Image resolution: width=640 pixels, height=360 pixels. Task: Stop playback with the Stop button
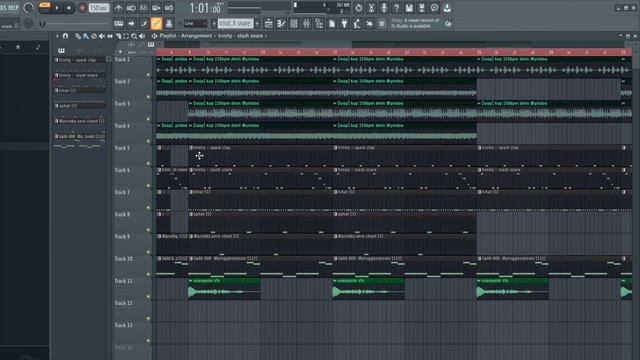[69, 8]
